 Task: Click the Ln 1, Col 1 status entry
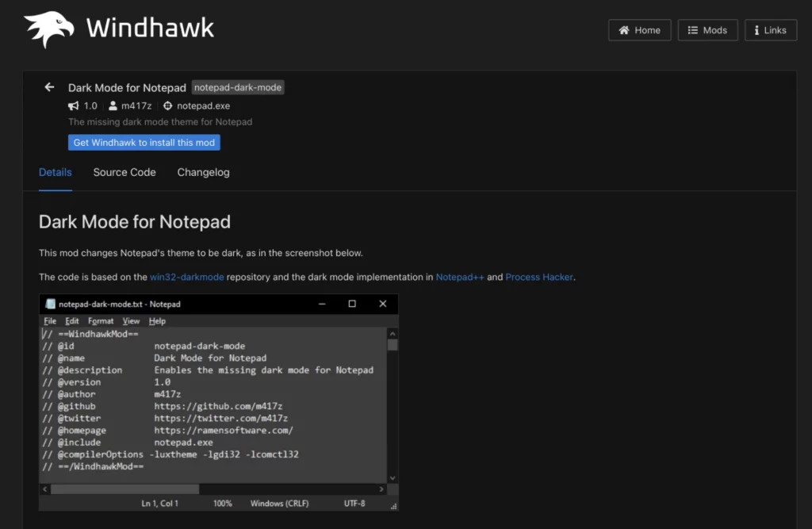(x=160, y=503)
